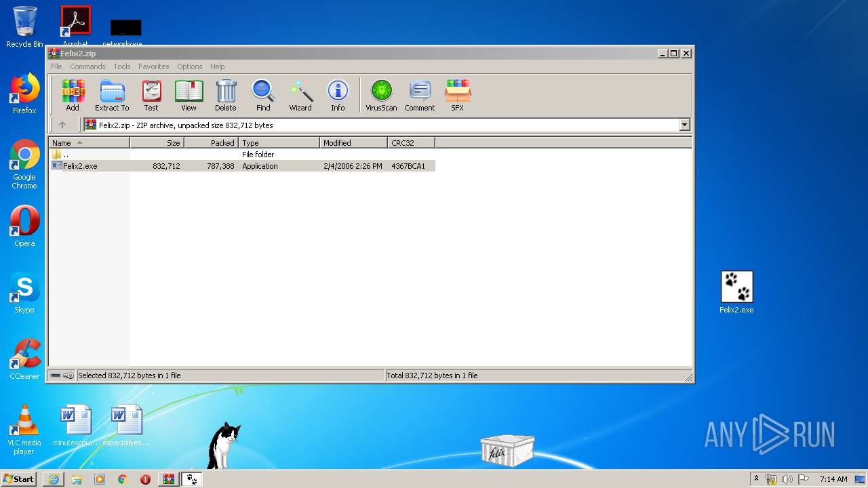Open the Commands menu

coord(87,66)
